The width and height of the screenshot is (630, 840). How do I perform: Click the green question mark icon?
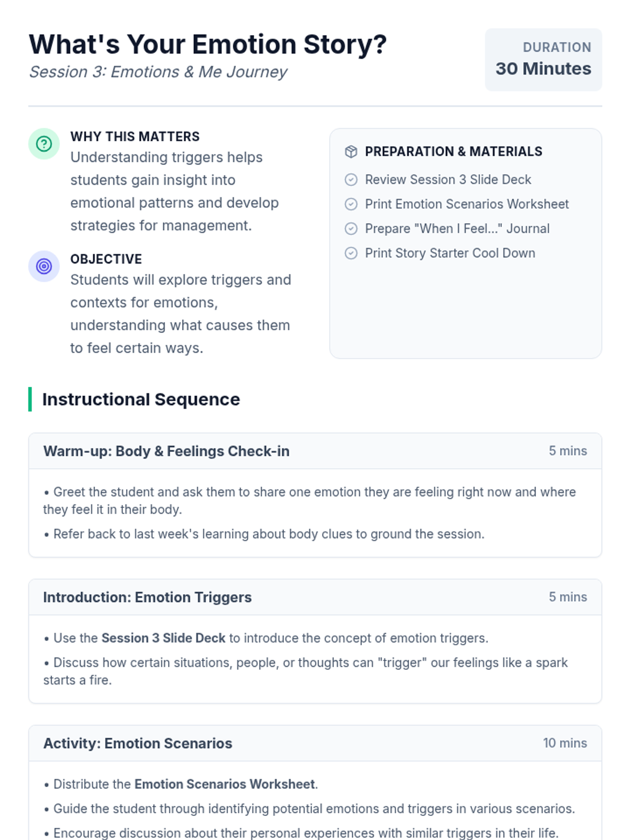point(44,144)
